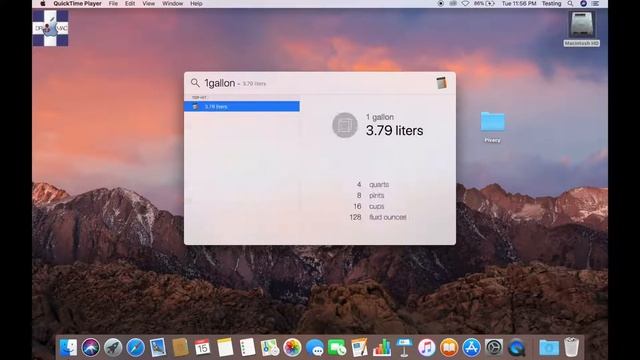Open the Window menu

[x=173, y=4]
